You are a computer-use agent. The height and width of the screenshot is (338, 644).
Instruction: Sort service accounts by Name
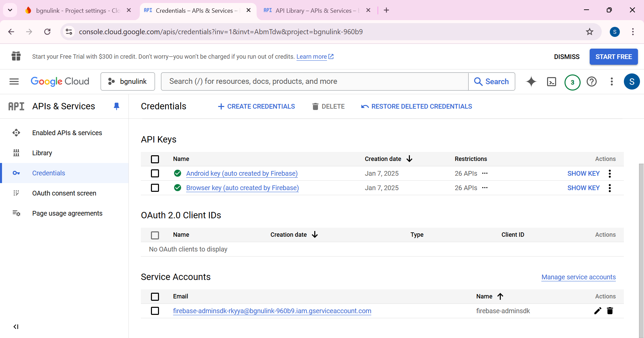[x=490, y=296]
